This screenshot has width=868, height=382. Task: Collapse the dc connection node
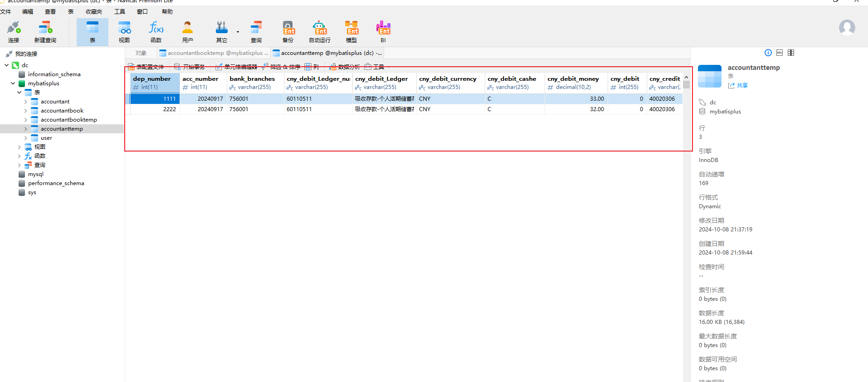7,65
